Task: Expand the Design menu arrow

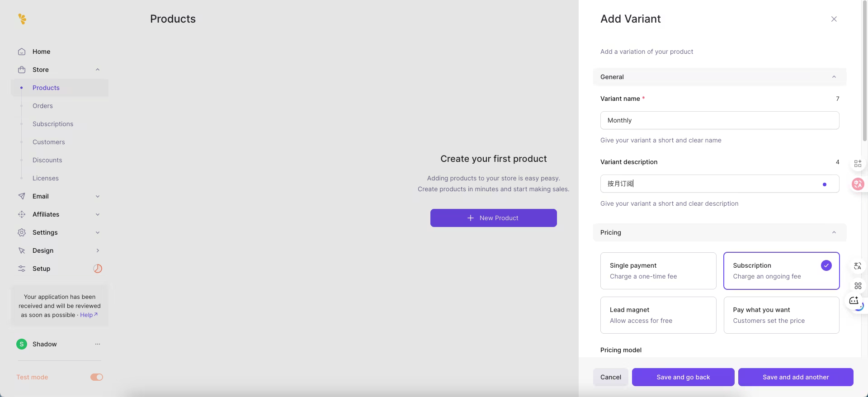Action: point(98,250)
